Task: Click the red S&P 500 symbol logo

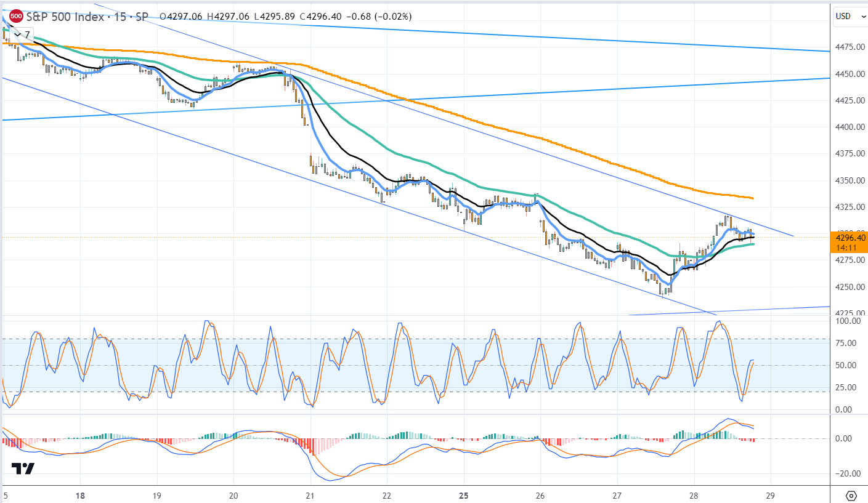Action: pyautogui.click(x=17, y=16)
